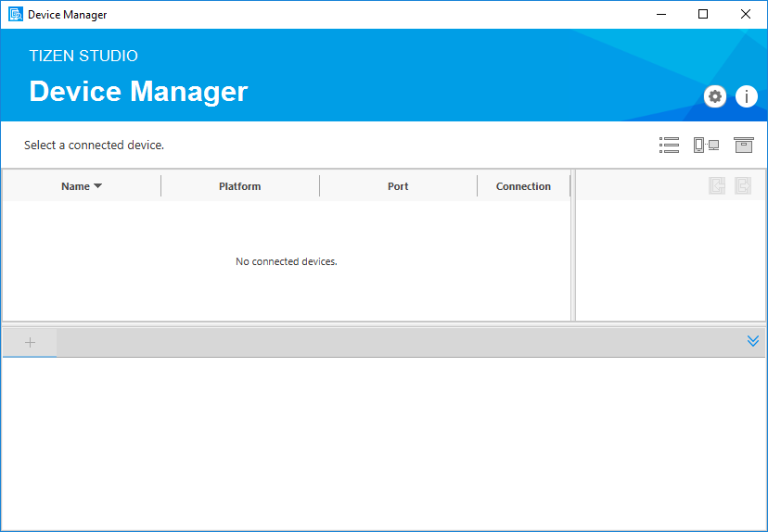This screenshot has height=532, width=768.
Task: Click the archive box icon
Action: (743, 145)
